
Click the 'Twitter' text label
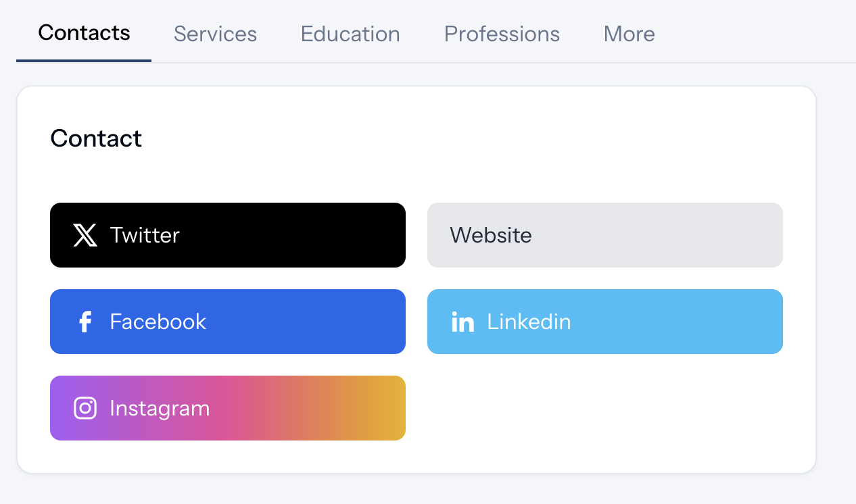click(x=145, y=235)
